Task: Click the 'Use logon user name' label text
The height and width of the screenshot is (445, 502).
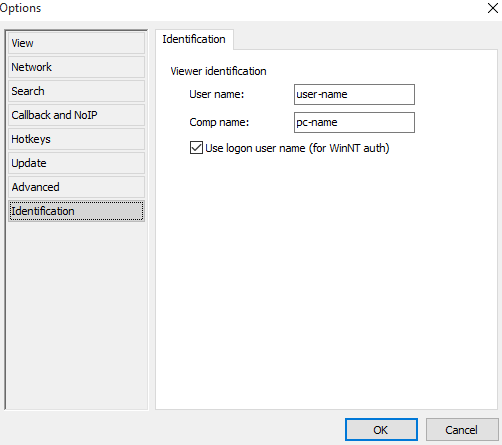Action: (297, 148)
